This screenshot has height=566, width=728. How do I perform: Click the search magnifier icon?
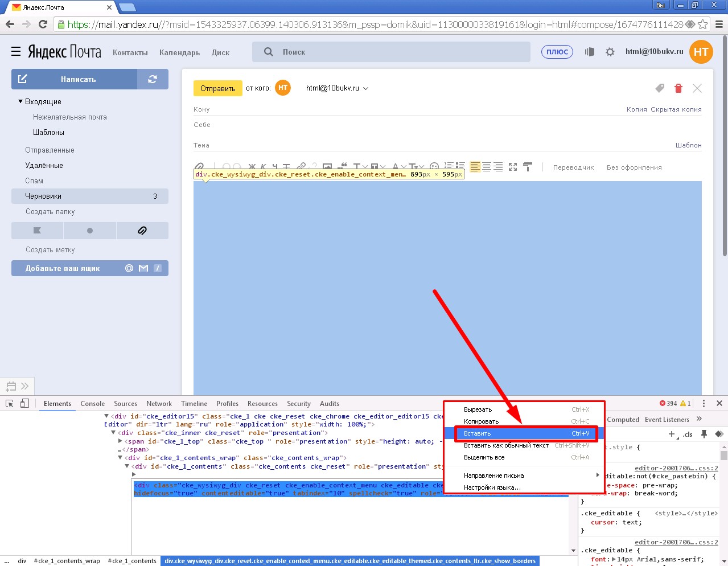[x=269, y=52]
